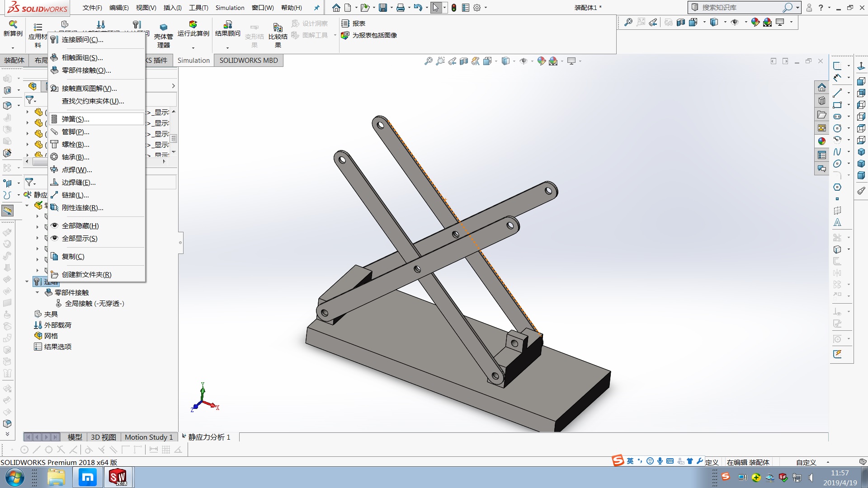Collapse the Component Contacts tree node
The image size is (868, 488).
[38, 292]
